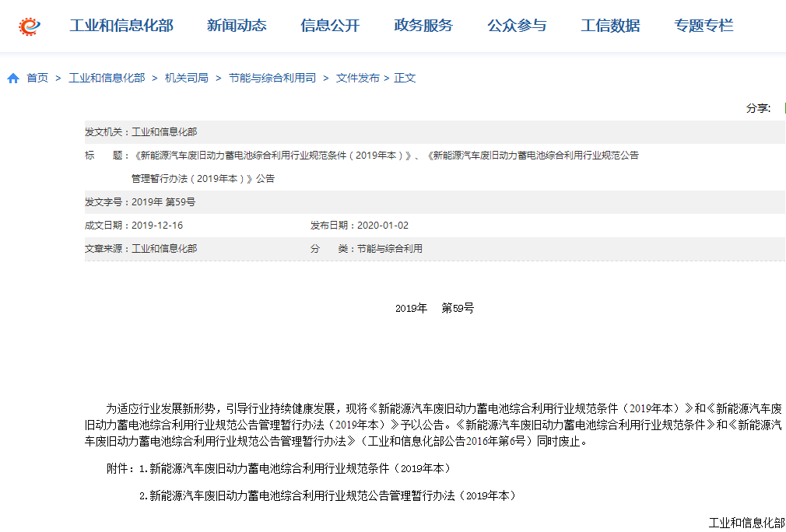Image resolution: width=786 pixels, height=532 pixels.
Task: Click the 发文机关：工业和信息化部 row
Action: point(434,132)
